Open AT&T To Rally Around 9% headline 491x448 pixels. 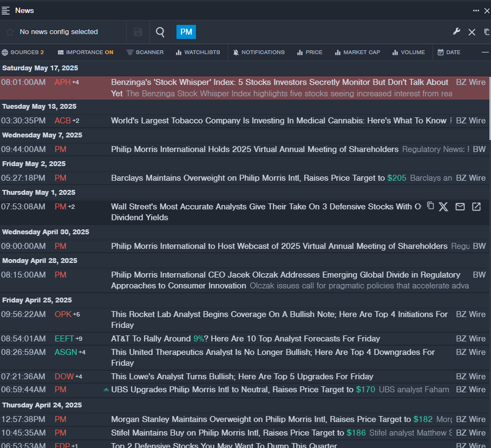point(246,339)
